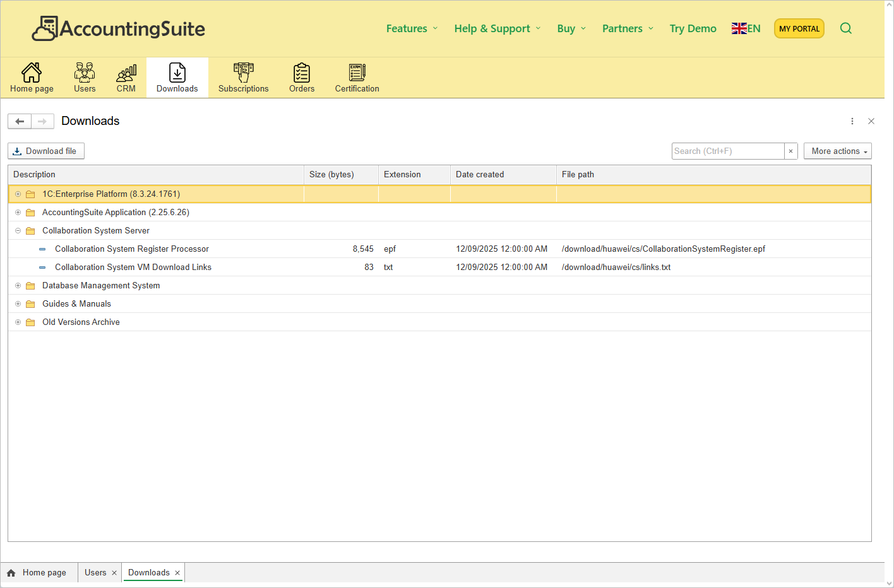Go forward with the right arrow button
This screenshot has width=894, height=588.
42,121
